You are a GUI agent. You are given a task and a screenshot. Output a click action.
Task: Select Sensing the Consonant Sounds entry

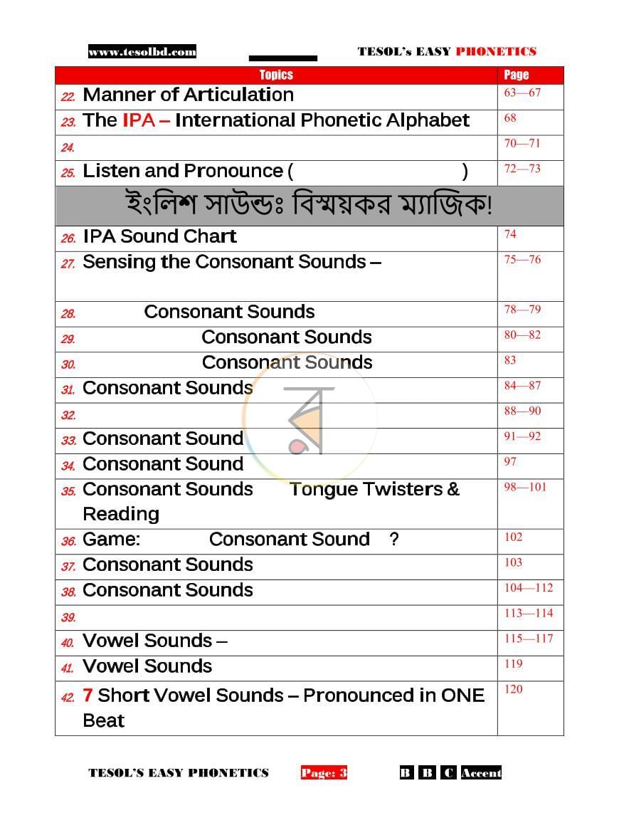(231, 262)
